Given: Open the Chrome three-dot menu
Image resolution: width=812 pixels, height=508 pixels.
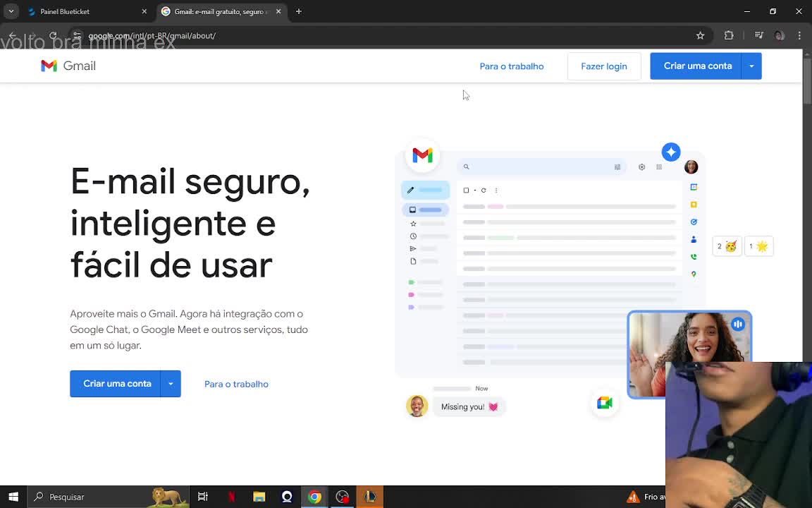Looking at the screenshot, I should click(x=799, y=36).
